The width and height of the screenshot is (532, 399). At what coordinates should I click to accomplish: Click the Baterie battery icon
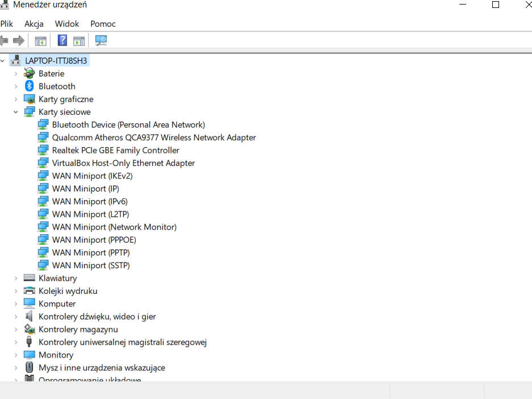29,73
